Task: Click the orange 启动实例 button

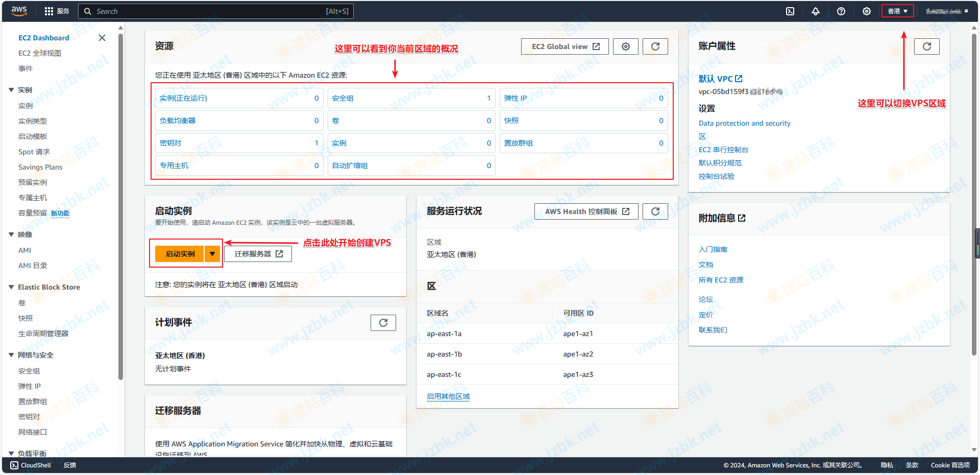Action: click(180, 254)
